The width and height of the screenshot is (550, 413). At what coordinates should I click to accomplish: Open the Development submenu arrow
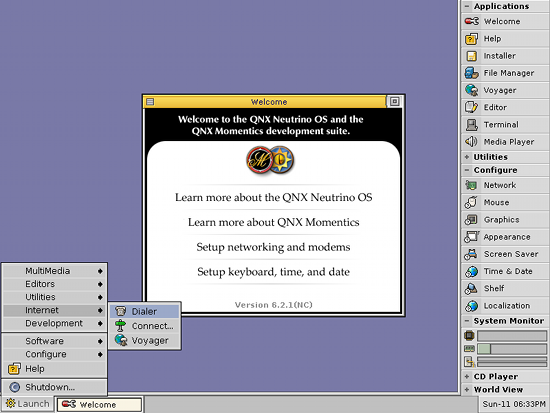coord(100,323)
